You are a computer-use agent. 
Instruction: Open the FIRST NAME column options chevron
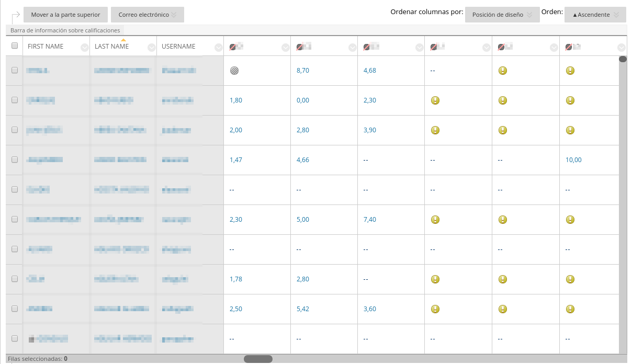coord(85,48)
